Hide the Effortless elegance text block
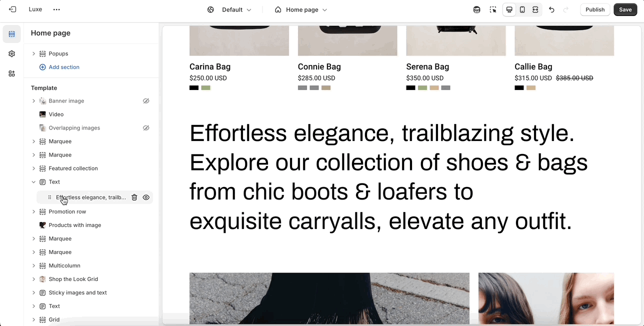Image resolution: width=644 pixels, height=326 pixels. 146,197
